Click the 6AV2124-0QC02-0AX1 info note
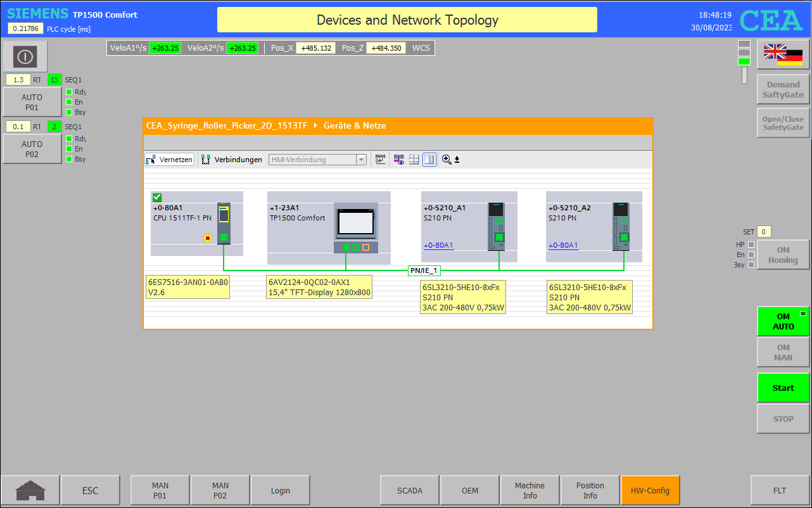 tap(319, 287)
